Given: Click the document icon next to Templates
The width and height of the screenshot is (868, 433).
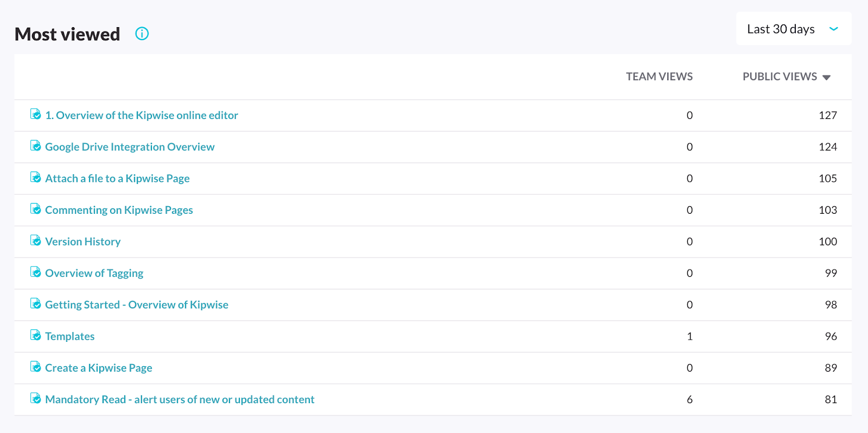Looking at the screenshot, I should point(35,335).
